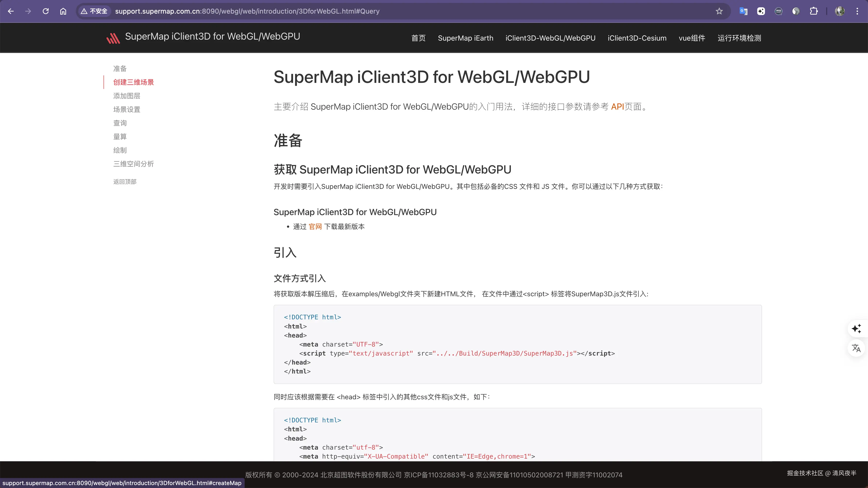Click the floating AI sparkle icon
The image size is (868, 488).
[856, 328]
